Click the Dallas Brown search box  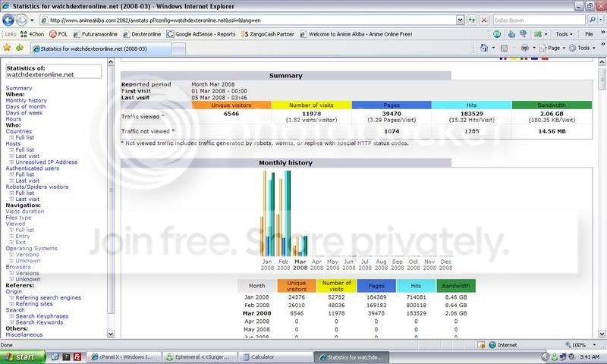[539, 20]
